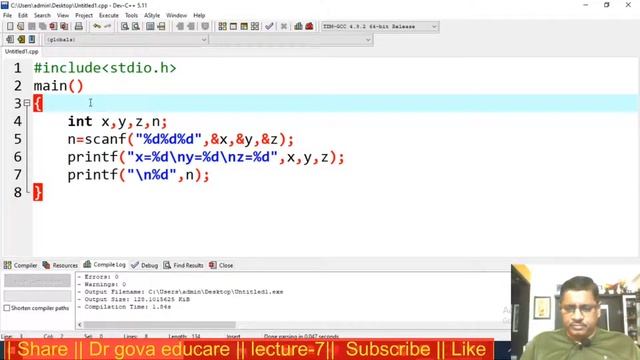Image resolution: width=640 pixels, height=360 pixels.
Task: Click the yellow bookmark toggle icon
Action: [x=21, y=39]
